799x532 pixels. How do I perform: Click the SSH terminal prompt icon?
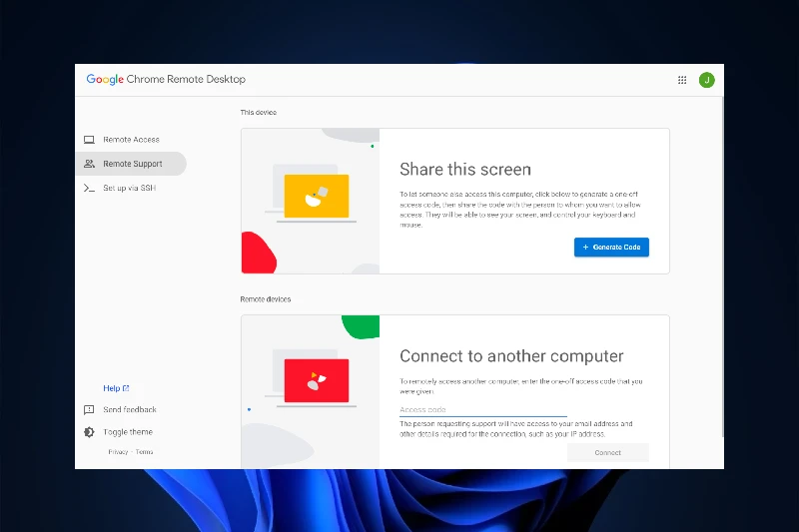coord(89,188)
